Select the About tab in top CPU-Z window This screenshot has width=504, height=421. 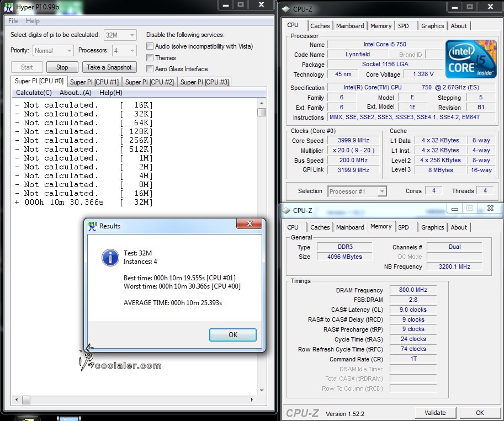coord(459,26)
